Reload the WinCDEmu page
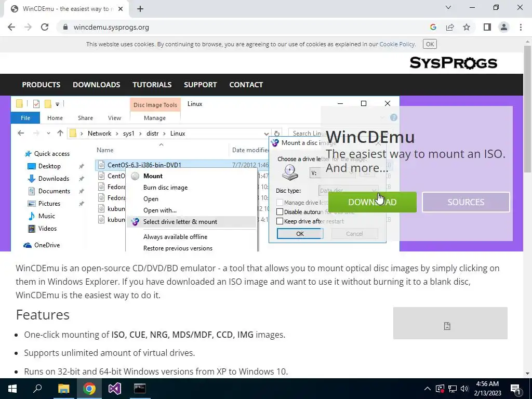This screenshot has height=399, width=532. pyautogui.click(x=45, y=27)
